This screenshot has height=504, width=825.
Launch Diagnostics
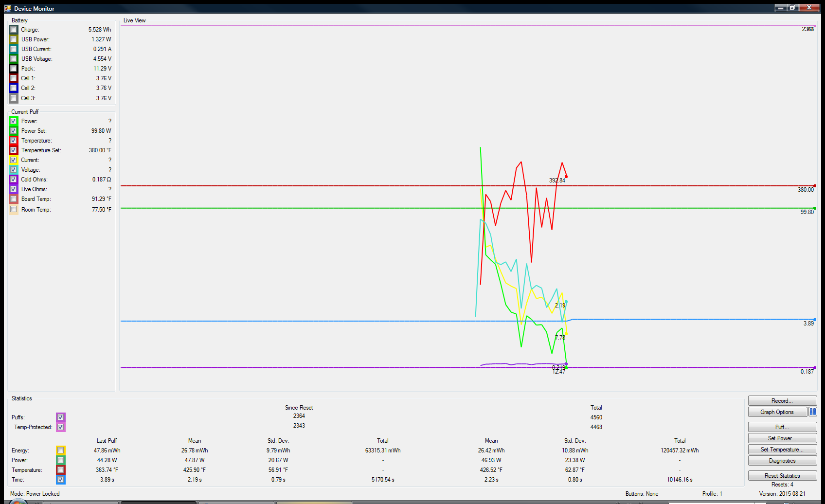click(782, 461)
